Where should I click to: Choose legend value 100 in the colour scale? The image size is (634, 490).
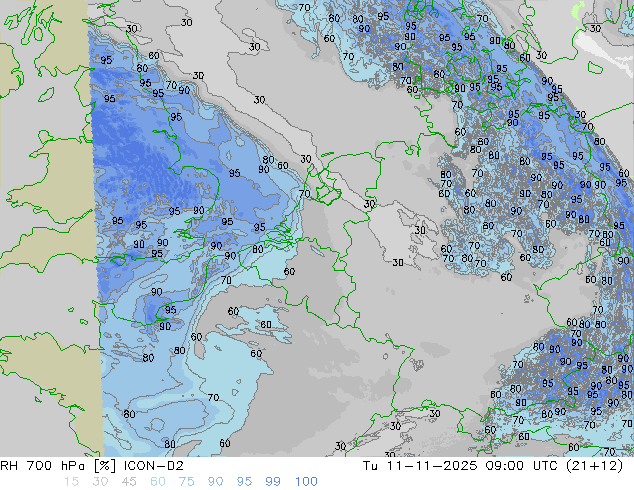click(306, 482)
